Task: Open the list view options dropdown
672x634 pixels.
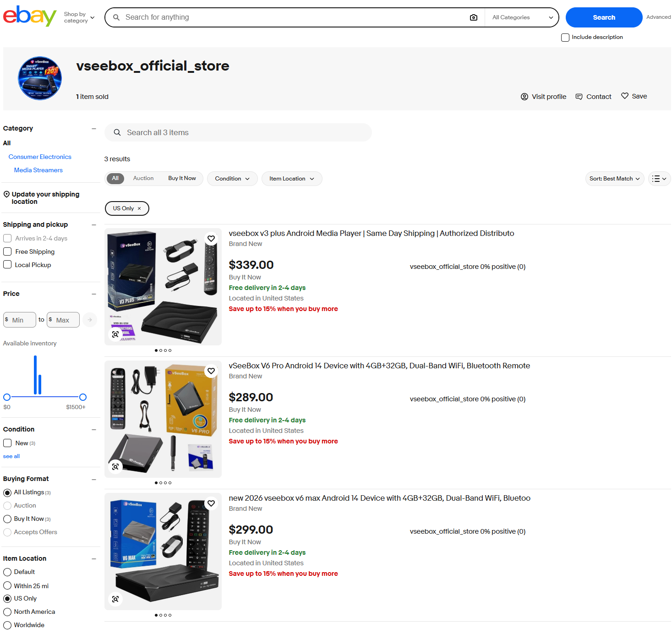Action: [x=660, y=179]
